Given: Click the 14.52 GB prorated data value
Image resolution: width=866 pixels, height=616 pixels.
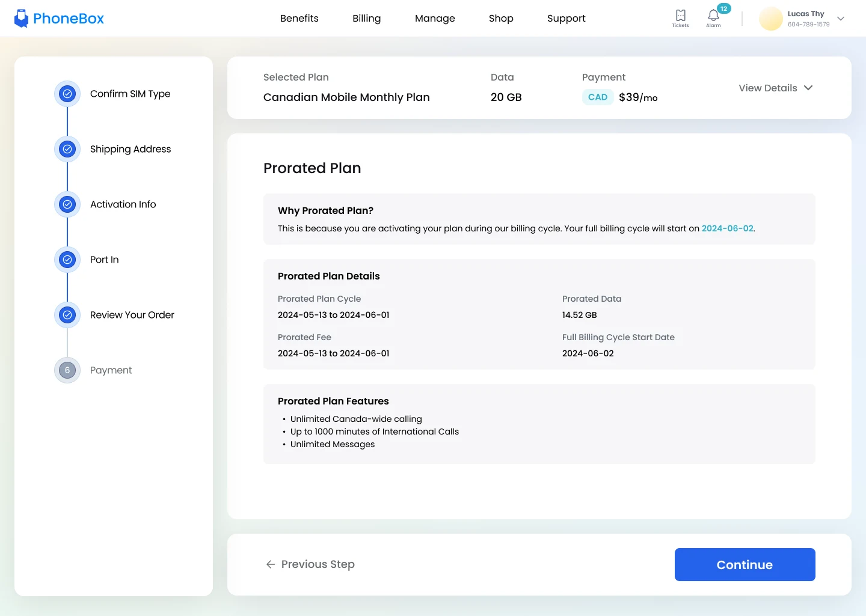Looking at the screenshot, I should click(x=580, y=315).
